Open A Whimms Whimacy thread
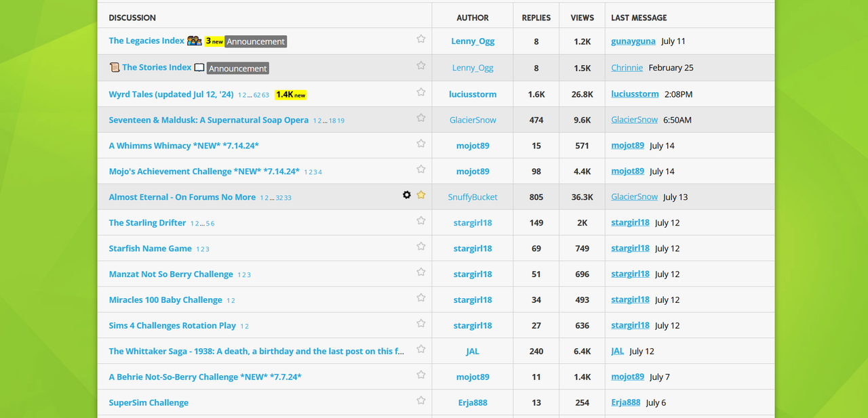 [x=184, y=146]
